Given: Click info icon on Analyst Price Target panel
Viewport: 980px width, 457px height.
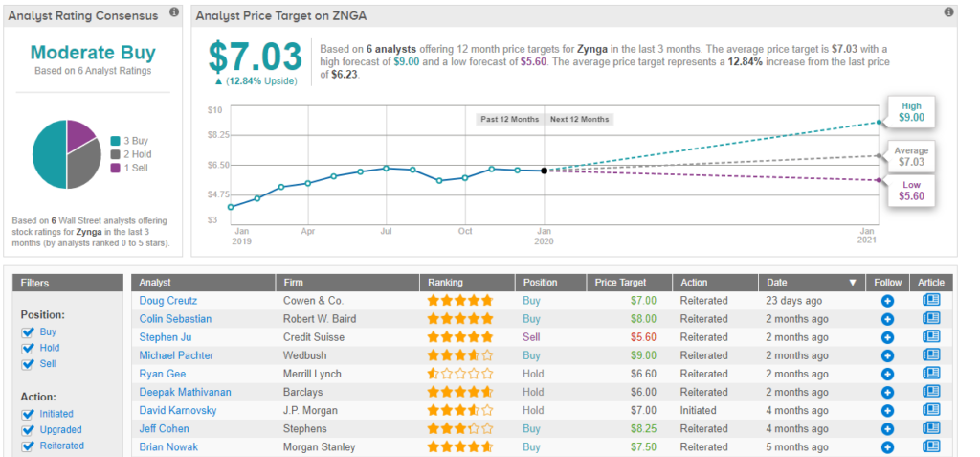Looking at the screenshot, I should coord(948,12).
